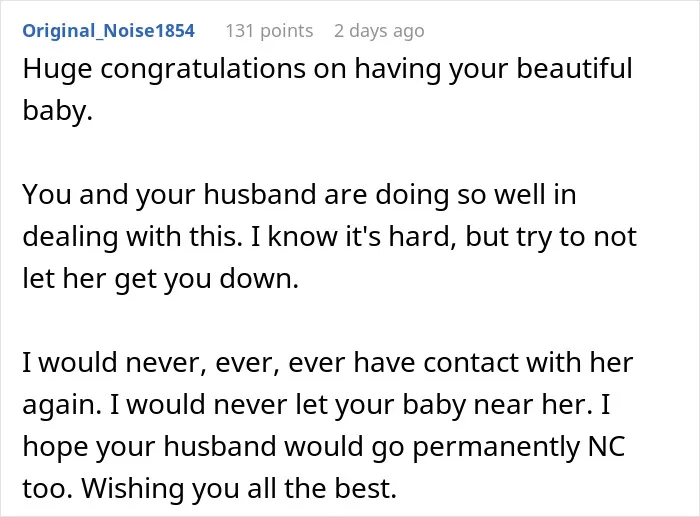
Task: Open the 2 days ago timestamp permalink
Action: 379,31
